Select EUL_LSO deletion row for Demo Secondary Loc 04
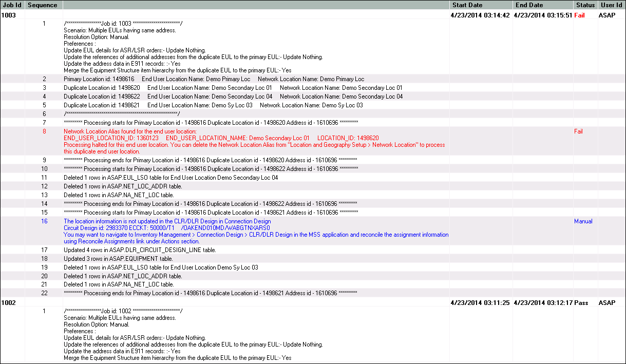Image resolution: width=626 pixels, height=364 pixels. [313, 178]
